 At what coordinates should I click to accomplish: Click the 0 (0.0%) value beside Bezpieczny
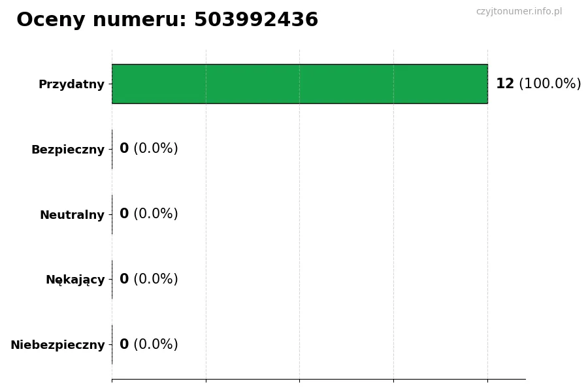tap(149, 149)
